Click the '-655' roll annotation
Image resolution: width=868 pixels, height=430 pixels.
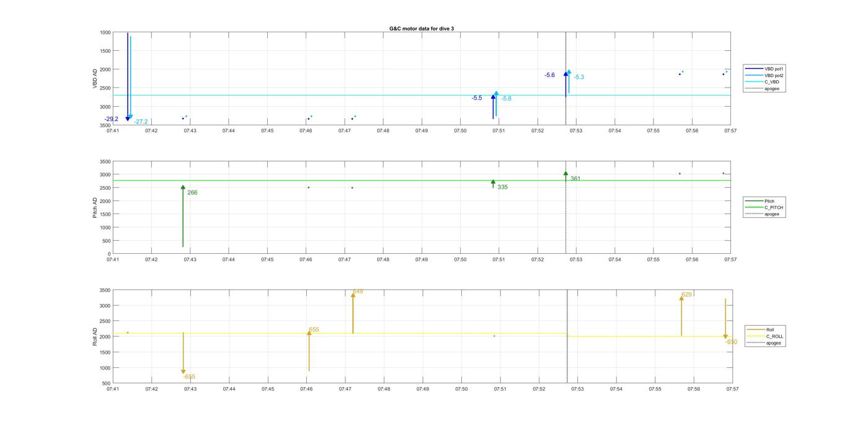tap(189, 377)
